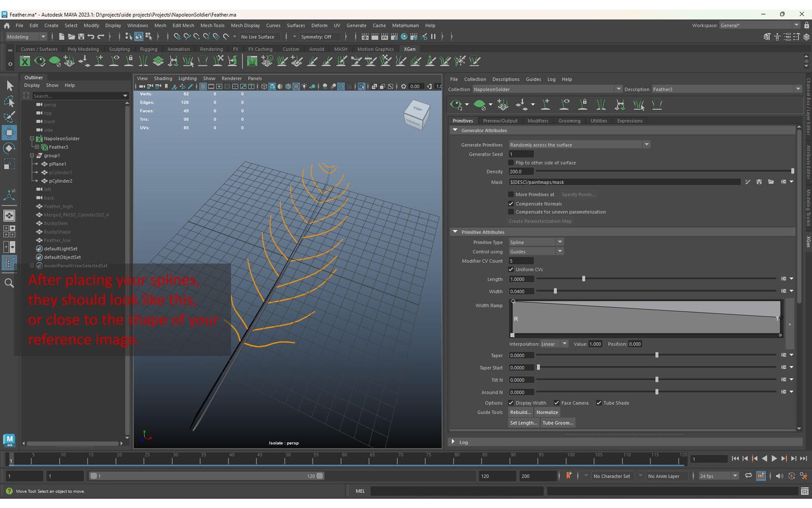Click the Tube Groom... button

(x=557, y=423)
